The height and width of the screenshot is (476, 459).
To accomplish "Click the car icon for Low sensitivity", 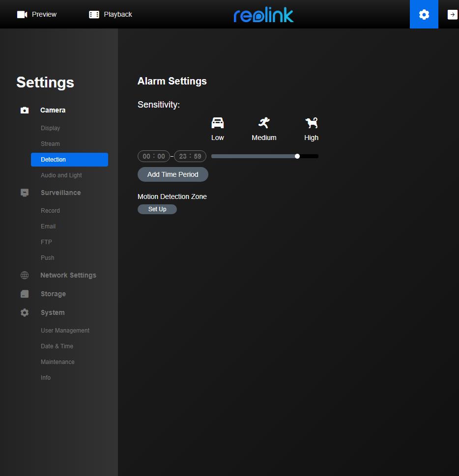I will (217, 123).
